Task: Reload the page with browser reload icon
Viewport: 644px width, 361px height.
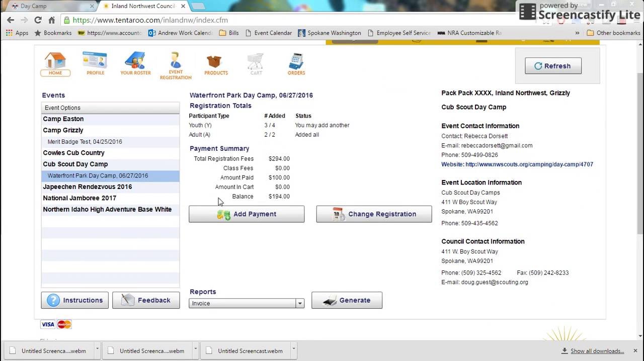Action: tap(38, 20)
